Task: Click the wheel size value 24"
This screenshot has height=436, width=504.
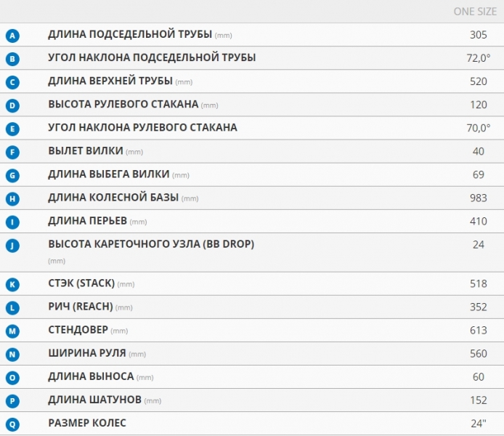Action: point(479,424)
